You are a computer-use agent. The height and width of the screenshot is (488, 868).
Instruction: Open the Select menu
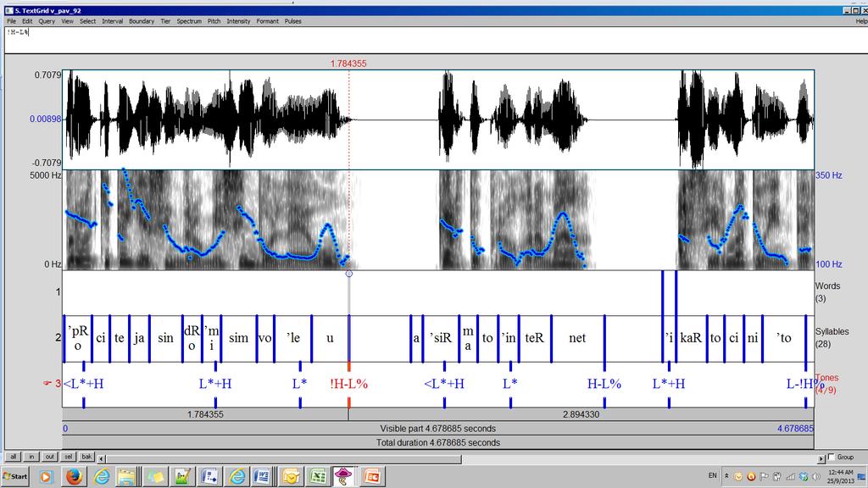pyautogui.click(x=87, y=21)
